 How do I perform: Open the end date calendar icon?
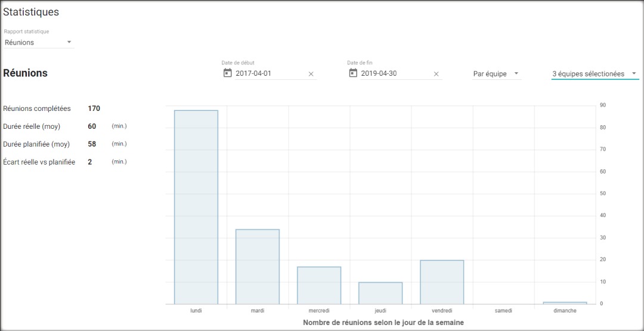point(353,73)
